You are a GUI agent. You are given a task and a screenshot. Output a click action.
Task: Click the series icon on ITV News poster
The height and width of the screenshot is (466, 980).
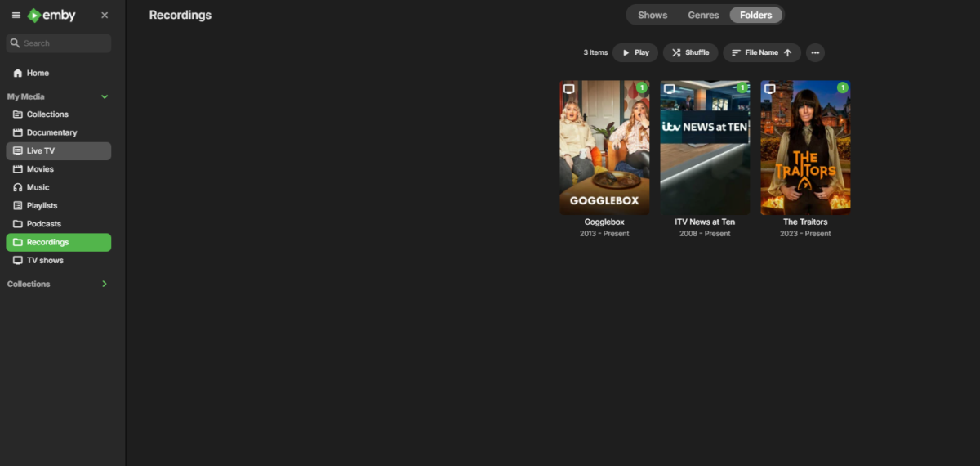[670, 89]
